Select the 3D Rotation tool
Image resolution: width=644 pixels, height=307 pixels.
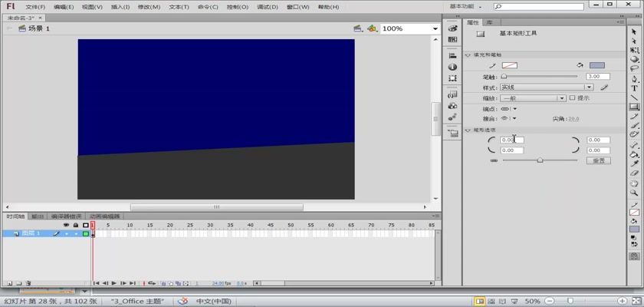pos(634,60)
